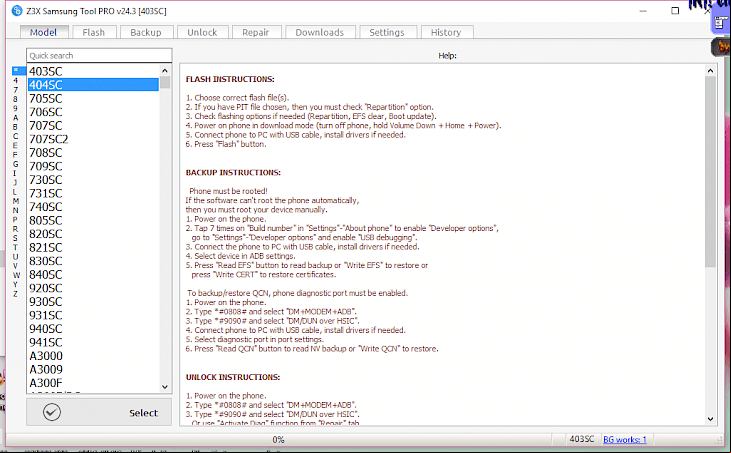Jump to models starting with S
The image size is (731, 453).
point(15,238)
